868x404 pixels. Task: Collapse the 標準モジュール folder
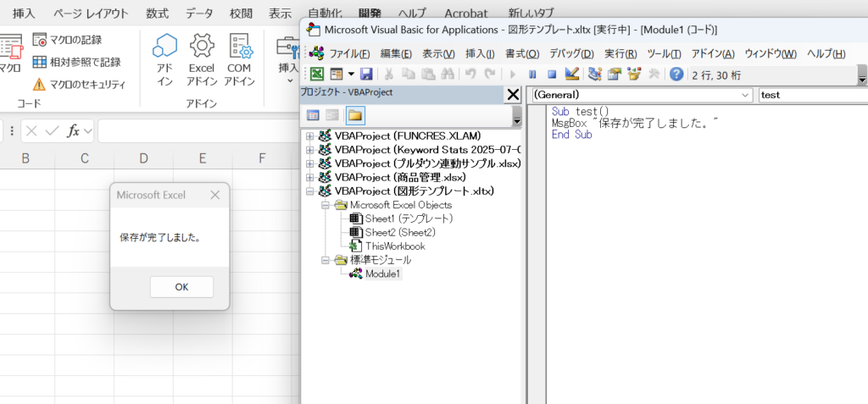point(325,259)
